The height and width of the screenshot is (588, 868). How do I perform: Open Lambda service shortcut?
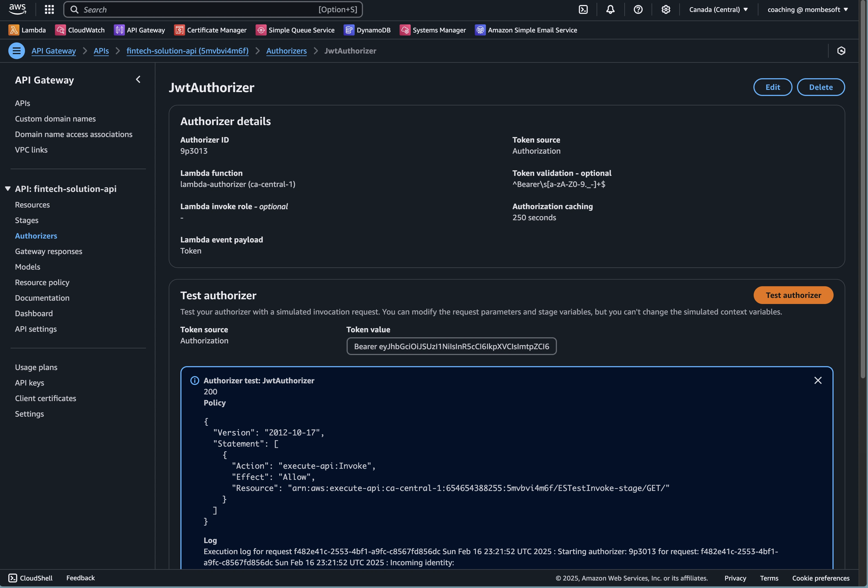point(27,30)
